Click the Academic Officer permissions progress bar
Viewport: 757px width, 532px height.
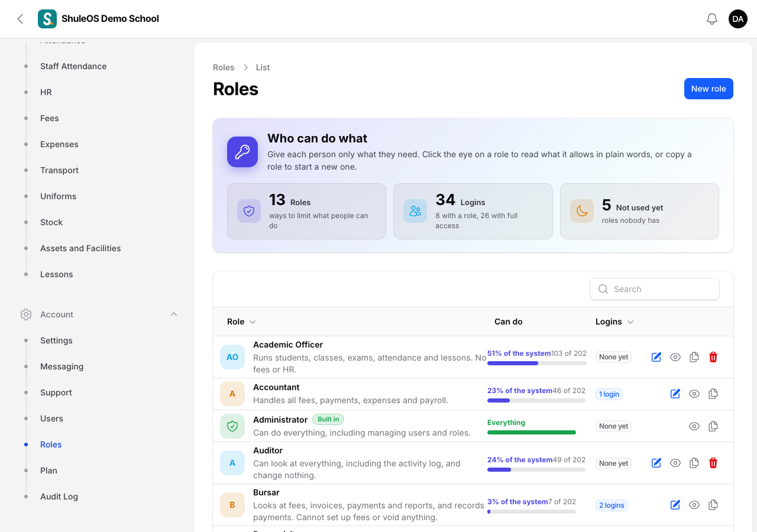pyautogui.click(x=537, y=364)
